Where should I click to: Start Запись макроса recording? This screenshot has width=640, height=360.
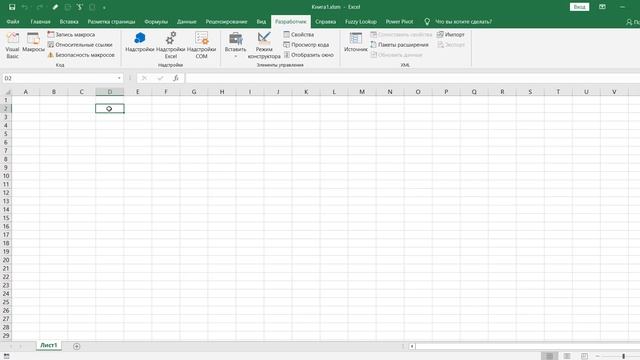[71, 35]
